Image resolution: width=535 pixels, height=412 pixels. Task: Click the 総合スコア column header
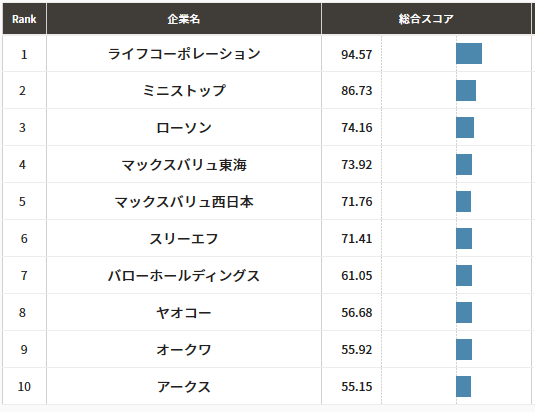[x=426, y=19]
